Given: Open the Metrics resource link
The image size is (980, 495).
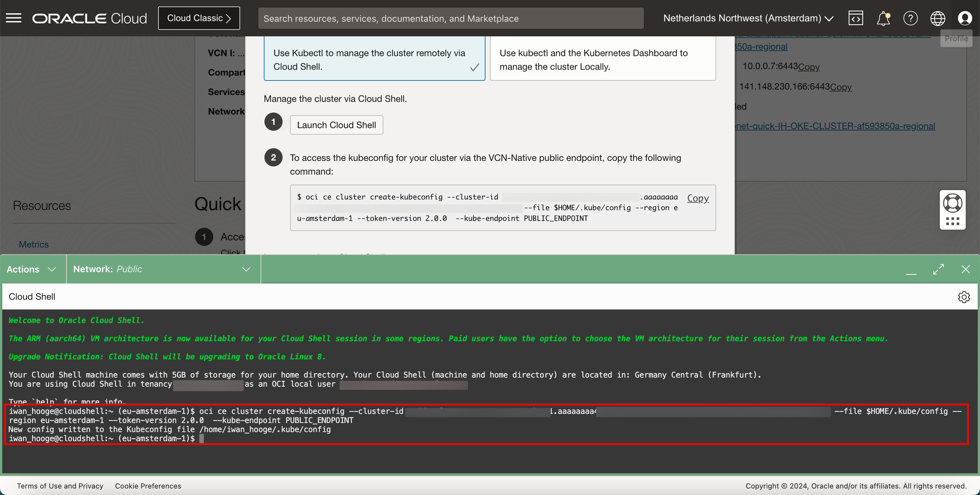Looking at the screenshot, I should 33,244.
